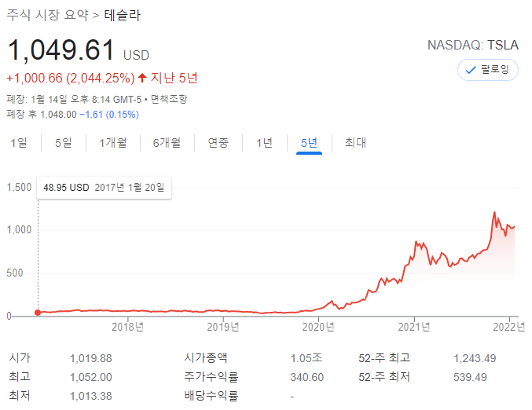Click the 52-주 최고 label
The image size is (532, 410).
(384, 358)
